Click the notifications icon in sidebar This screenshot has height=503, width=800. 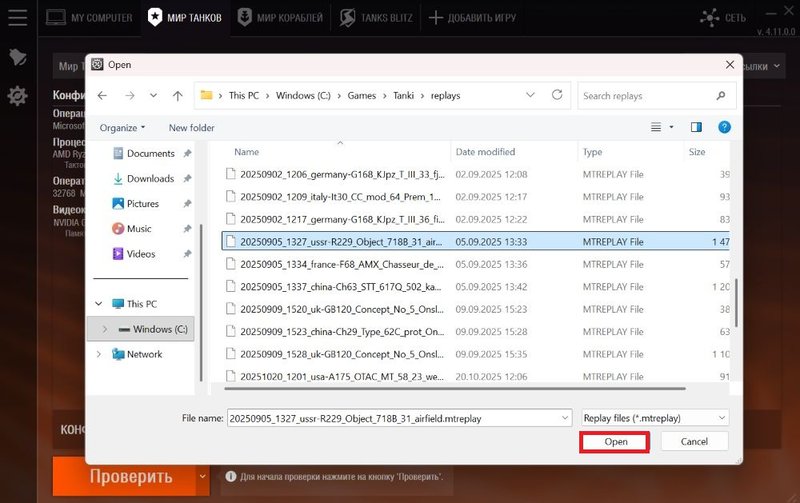point(17,57)
